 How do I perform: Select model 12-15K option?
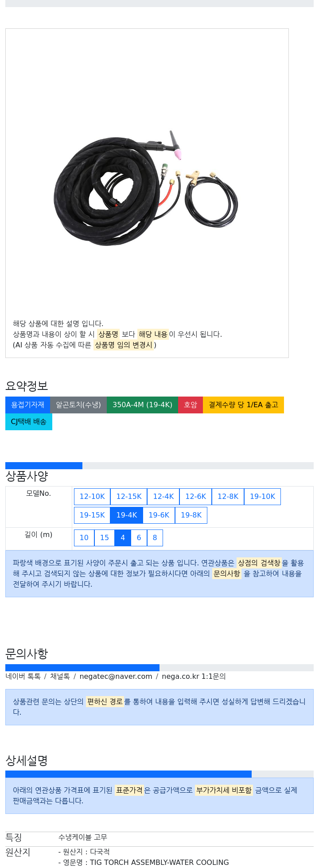tap(129, 497)
